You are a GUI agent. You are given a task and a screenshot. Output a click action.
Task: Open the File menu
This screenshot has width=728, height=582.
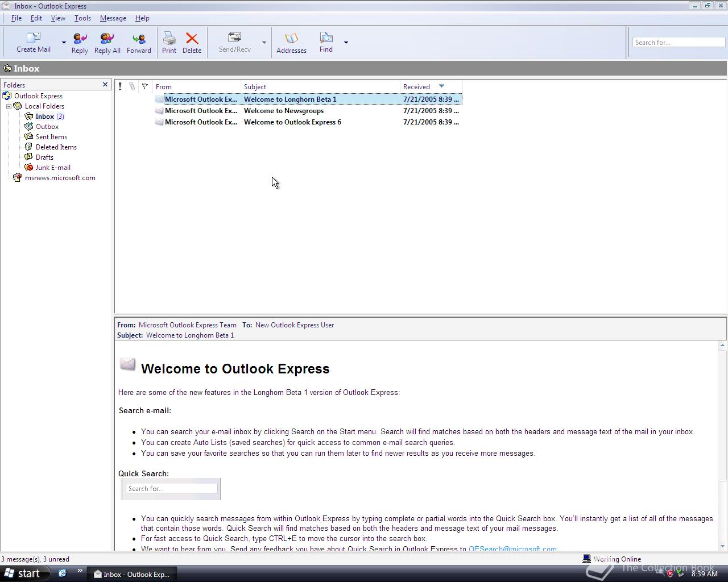click(x=16, y=18)
